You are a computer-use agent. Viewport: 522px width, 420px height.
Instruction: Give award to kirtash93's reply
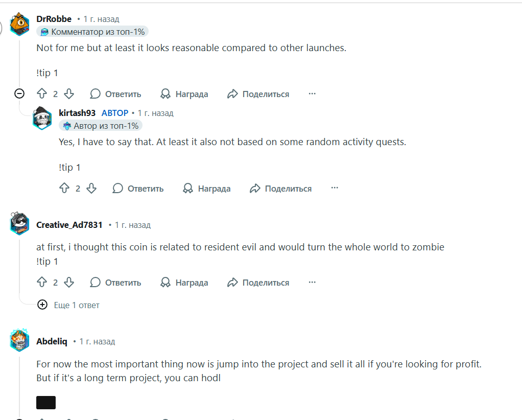(x=207, y=189)
